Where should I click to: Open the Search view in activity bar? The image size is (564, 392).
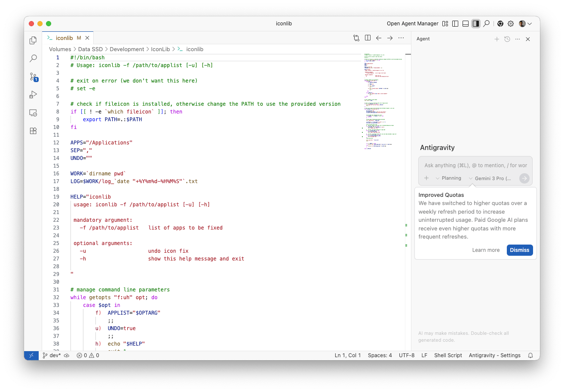coord(33,58)
